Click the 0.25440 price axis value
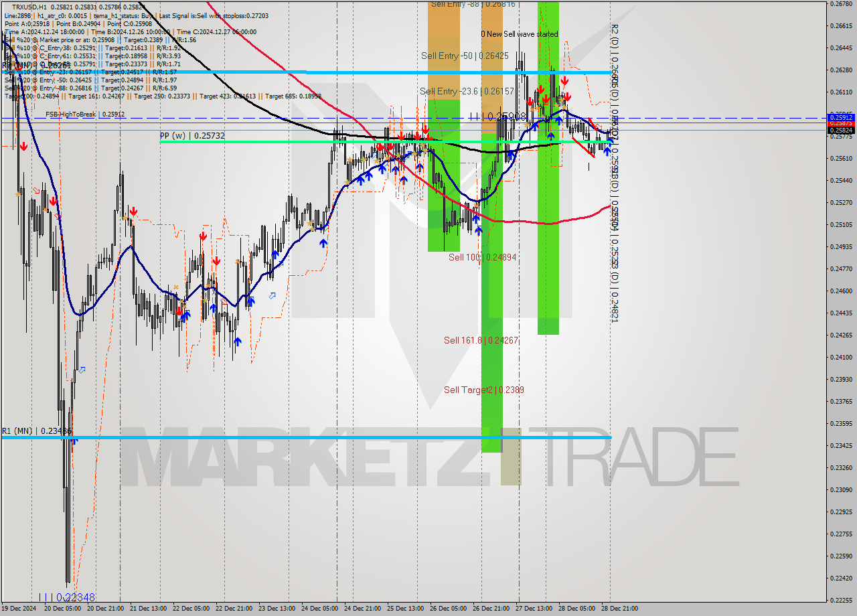The image size is (857, 616). point(841,181)
